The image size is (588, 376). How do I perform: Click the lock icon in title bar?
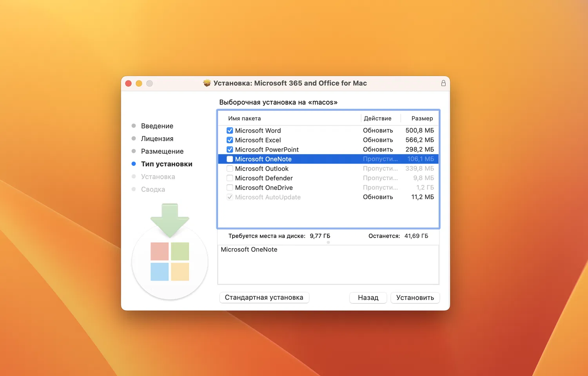pyautogui.click(x=443, y=83)
